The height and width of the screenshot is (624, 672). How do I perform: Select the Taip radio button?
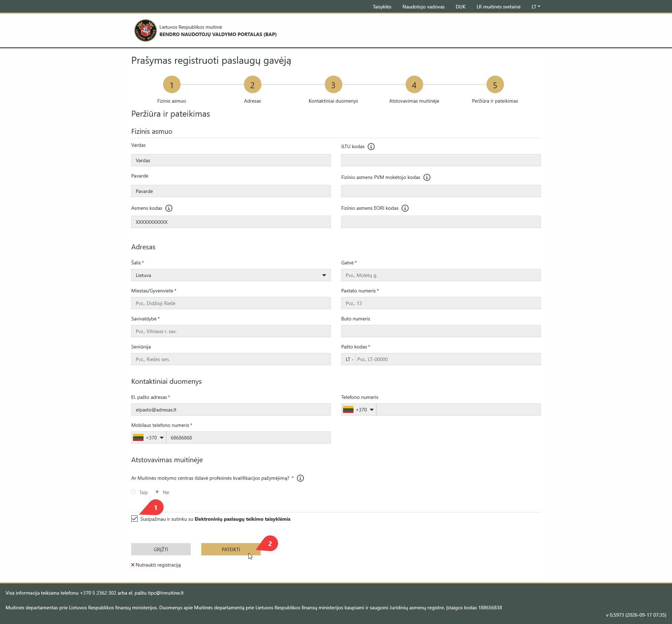[133, 492]
